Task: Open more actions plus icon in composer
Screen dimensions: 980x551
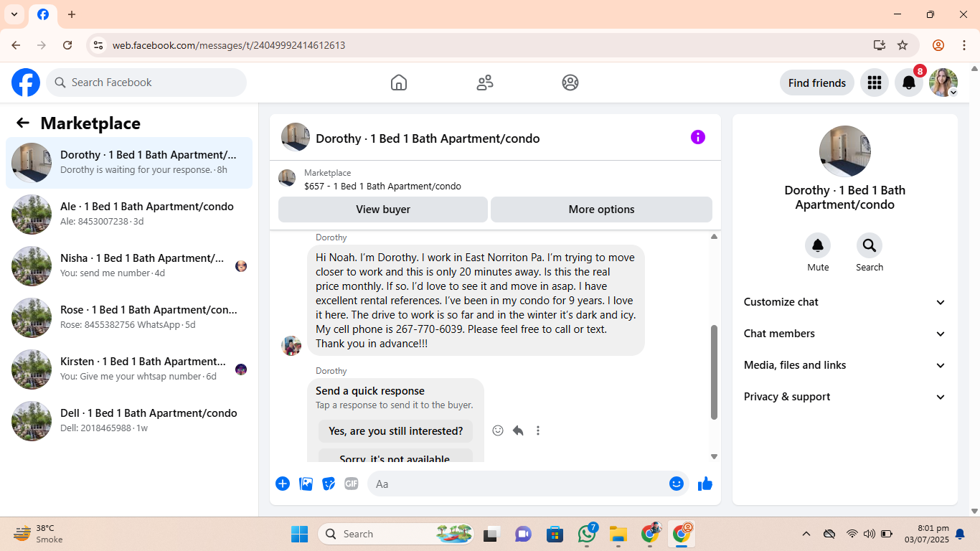Action: click(x=283, y=484)
